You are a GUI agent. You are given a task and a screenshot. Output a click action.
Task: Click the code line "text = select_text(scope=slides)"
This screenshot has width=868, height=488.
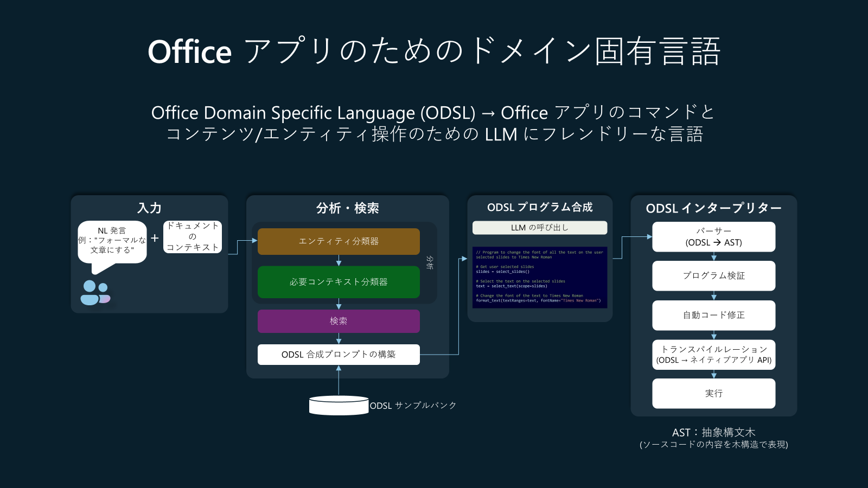point(512,286)
